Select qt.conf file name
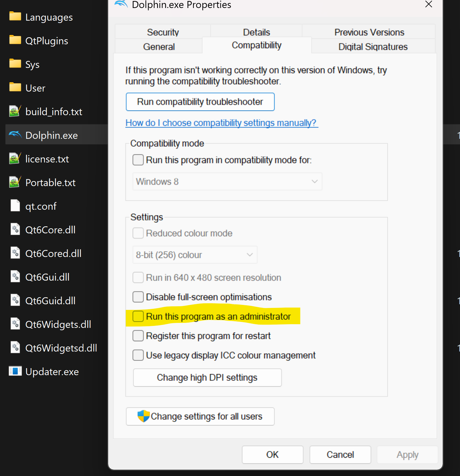The height and width of the screenshot is (476, 460). (x=41, y=206)
